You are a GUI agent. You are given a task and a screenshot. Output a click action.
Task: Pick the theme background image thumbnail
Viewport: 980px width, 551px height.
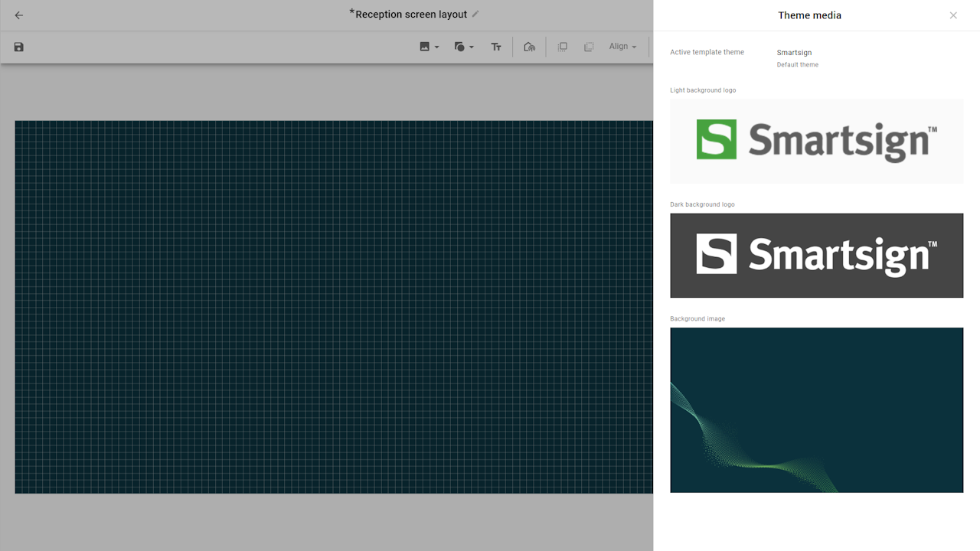point(816,410)
